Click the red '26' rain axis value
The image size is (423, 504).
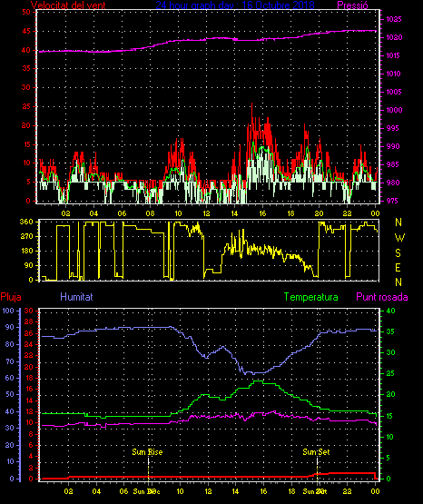point(28,333)
